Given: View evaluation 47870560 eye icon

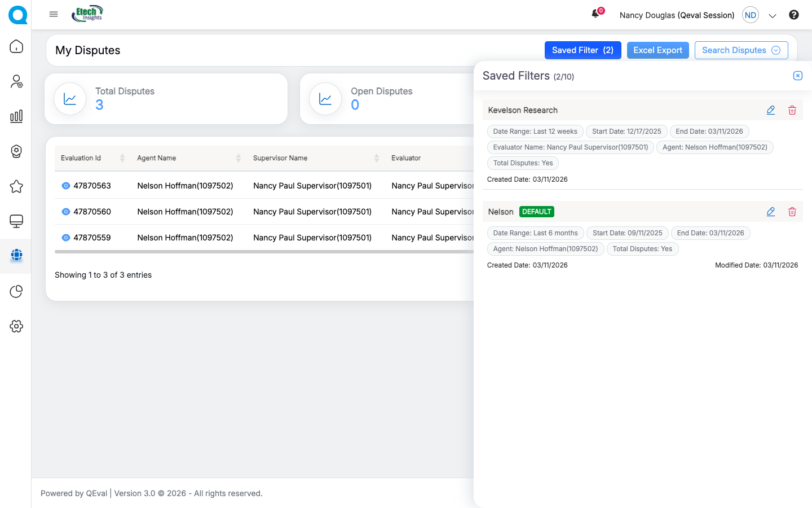Looking at the screenshot, I should [x=66, y=212].
